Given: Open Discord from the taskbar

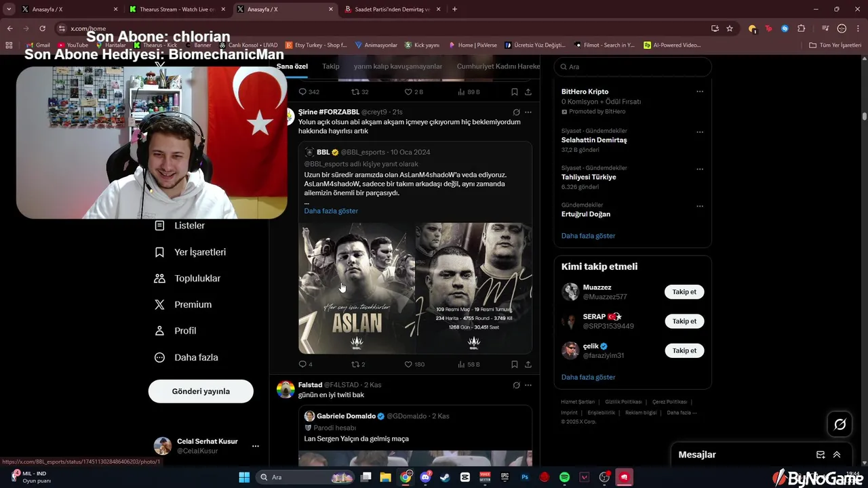Looking at the screenshot, I should click(x=425, y=477).
